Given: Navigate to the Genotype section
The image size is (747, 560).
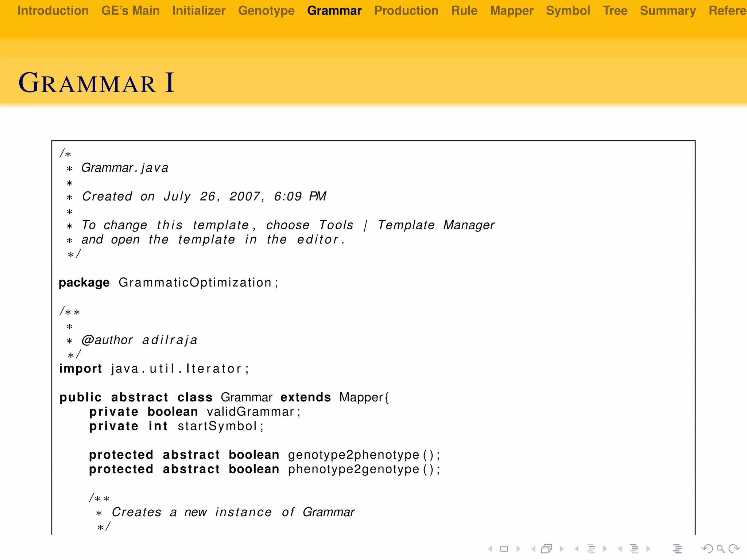Looking at the screenshot, I should click(x=266, y=11).
